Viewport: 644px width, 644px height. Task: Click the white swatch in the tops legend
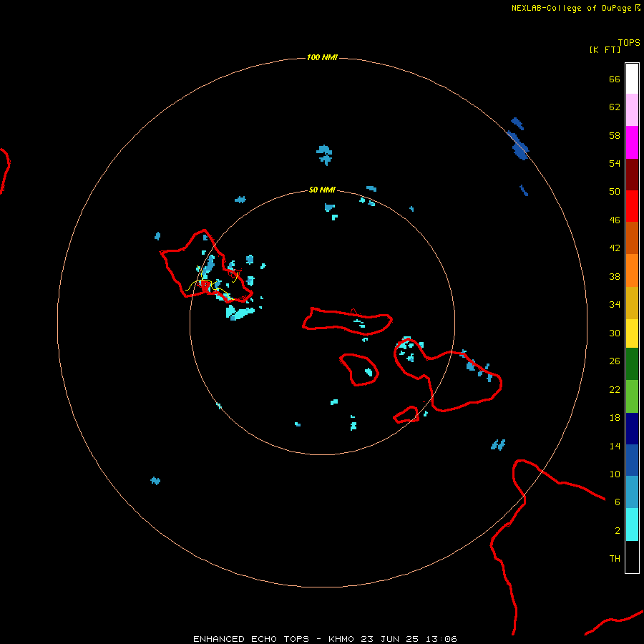pos(632,79)
